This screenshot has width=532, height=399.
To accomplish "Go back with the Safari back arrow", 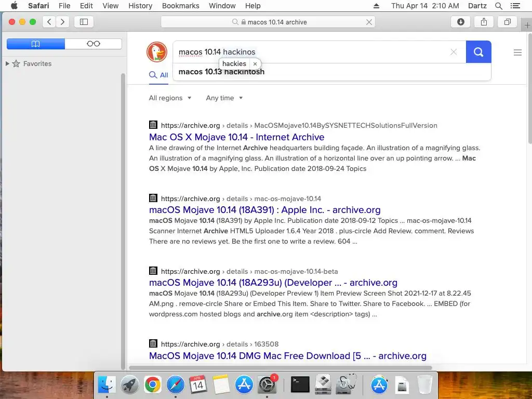I will pos(49,22).
